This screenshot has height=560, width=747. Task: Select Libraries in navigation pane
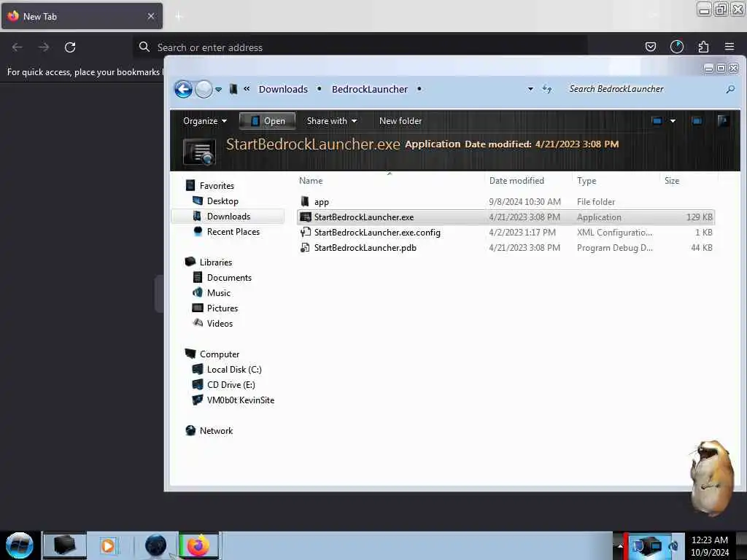coord(216,262)
